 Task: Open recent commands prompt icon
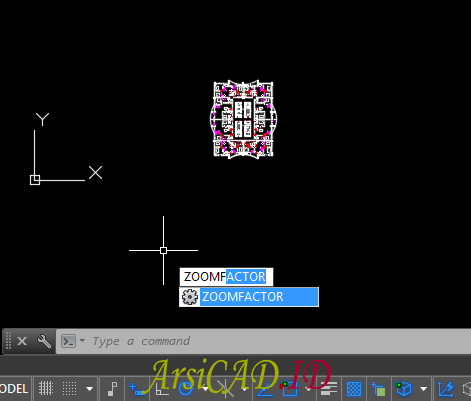pos(69,341)
